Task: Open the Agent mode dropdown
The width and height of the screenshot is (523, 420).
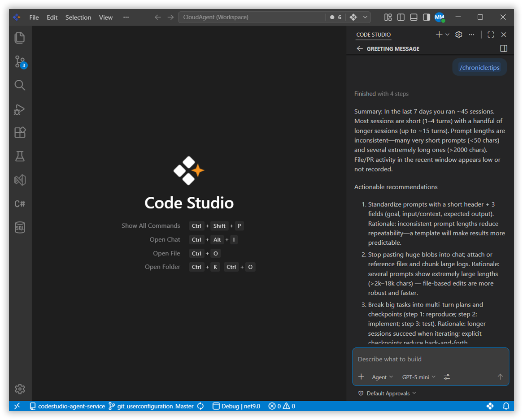Action: [383, 377]
